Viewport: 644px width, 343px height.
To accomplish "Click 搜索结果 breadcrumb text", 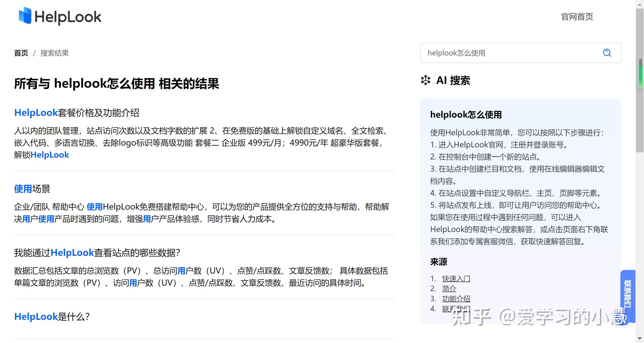I will point(55,53).
